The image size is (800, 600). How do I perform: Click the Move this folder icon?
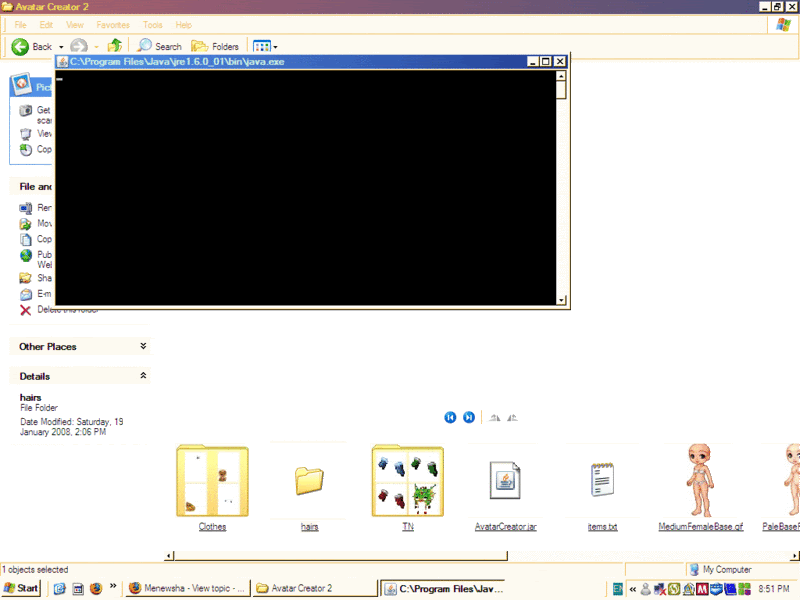(25, 223)
